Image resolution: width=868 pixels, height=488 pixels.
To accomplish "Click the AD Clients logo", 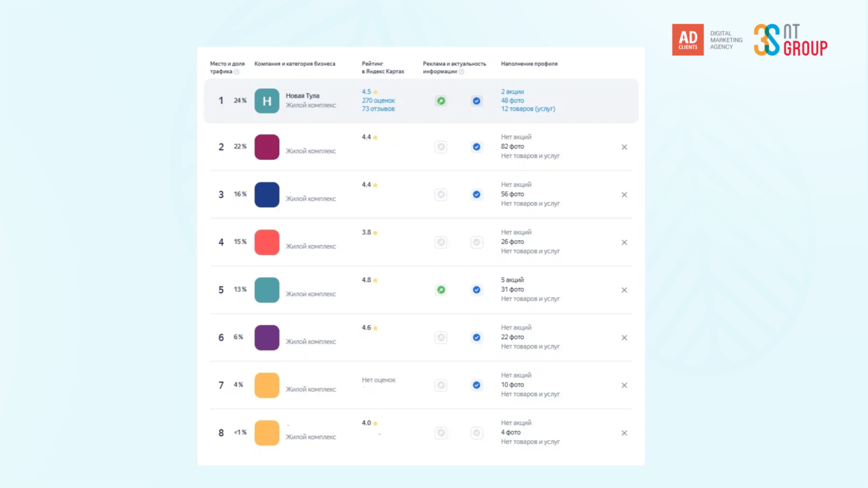I will 688,40.
